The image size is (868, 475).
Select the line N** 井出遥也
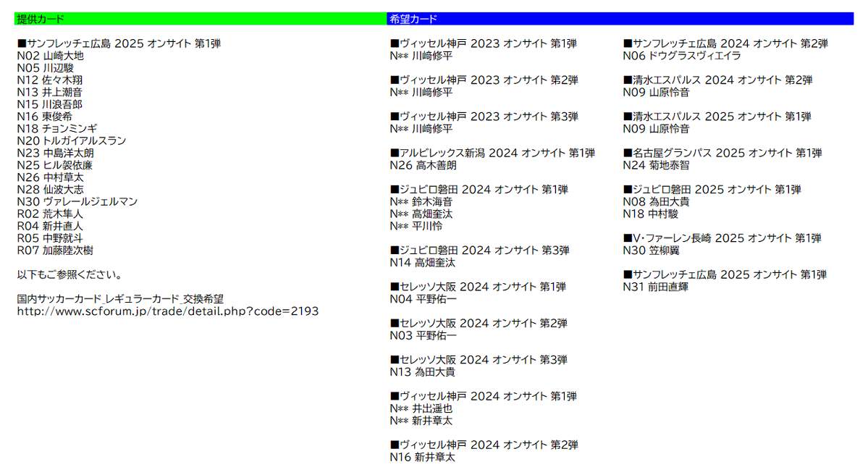421,409
